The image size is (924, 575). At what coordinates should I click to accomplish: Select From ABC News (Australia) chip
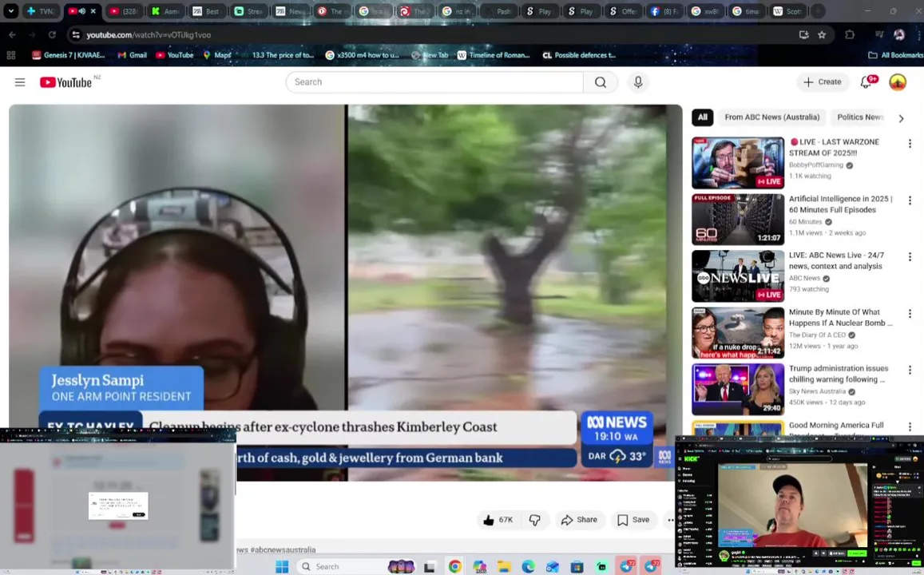click(772, 117)
